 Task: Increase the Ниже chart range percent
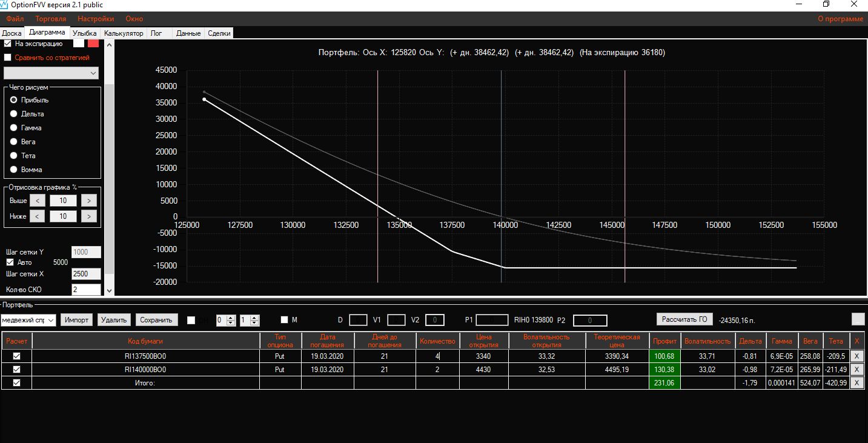tap(88, 216)
